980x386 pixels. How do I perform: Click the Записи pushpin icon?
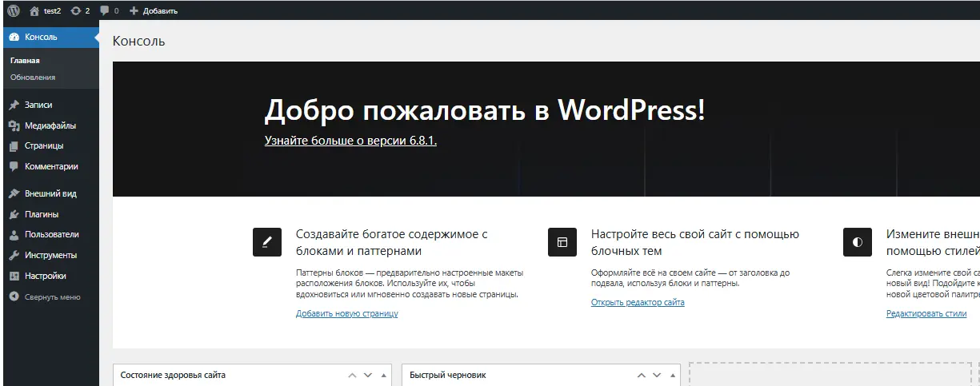tap(14, 105)
